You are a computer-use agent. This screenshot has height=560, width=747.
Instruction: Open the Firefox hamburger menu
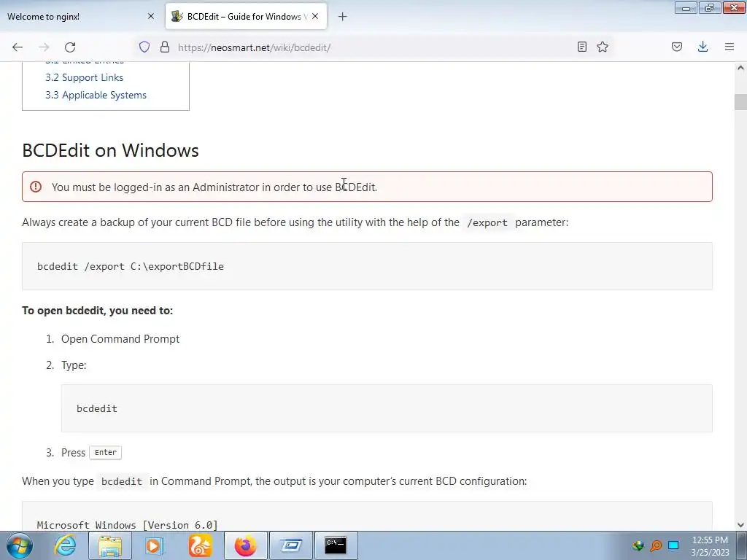[729, 47]
